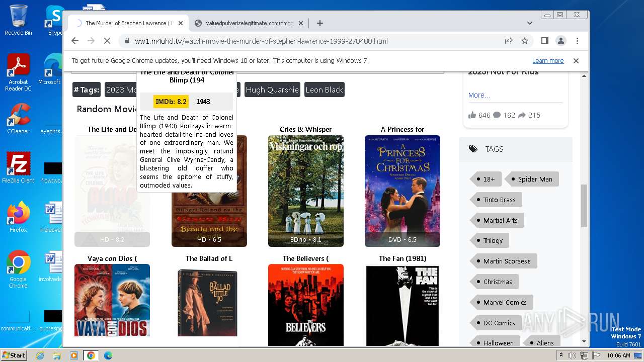Open FileZilla Client desktop icon
This screenshot has height=362, width=644.
(18, 167)
